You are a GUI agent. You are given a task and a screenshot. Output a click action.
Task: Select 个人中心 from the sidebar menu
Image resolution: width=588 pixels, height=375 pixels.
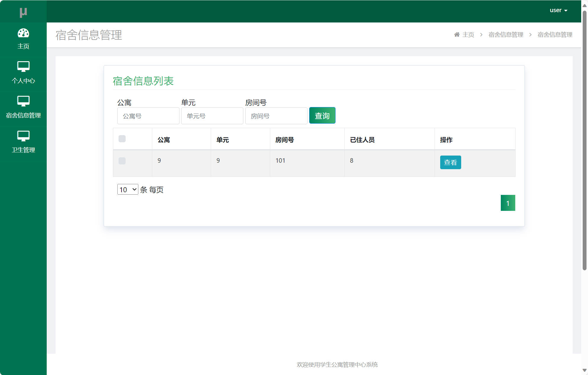(x=23, y=80)
